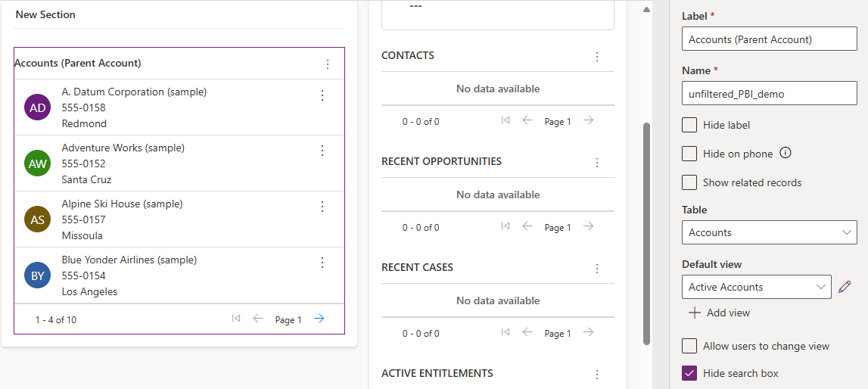868x389 pixels.
Task: Click the Hide on phone info icon
Action: pos(786,153)
